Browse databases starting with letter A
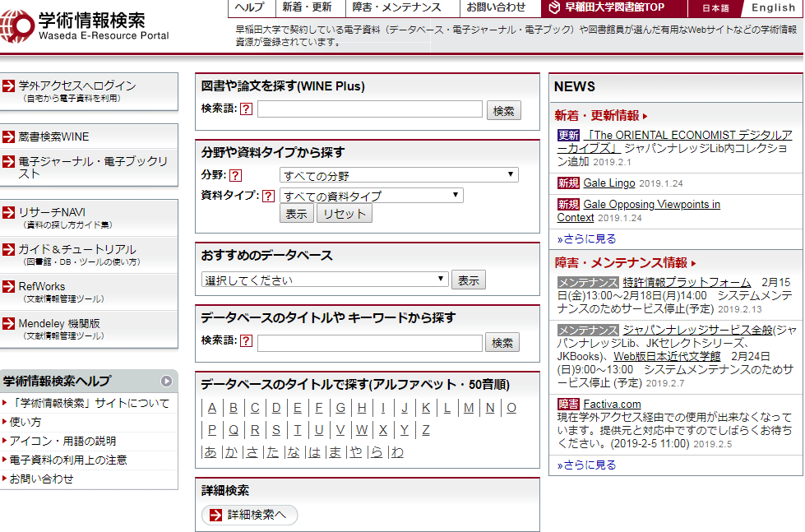This screenshot has height=532, width=805. (212, 408)
